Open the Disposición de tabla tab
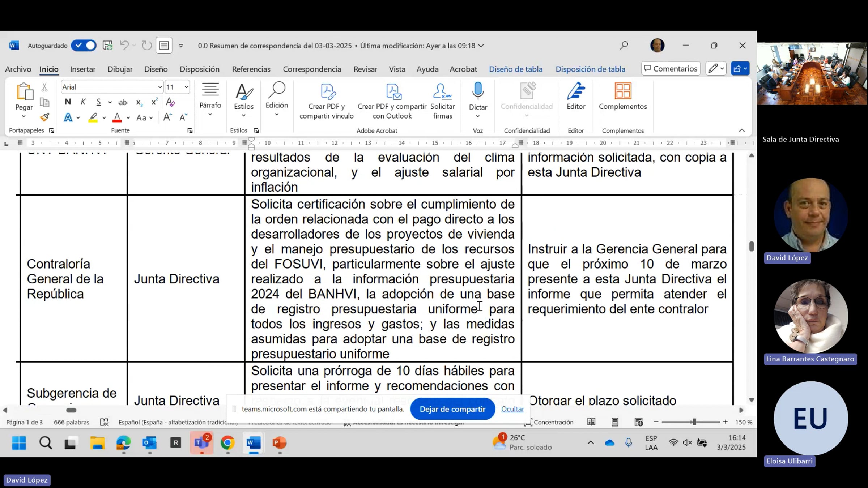The width and height of the screenshot is (868, 488). 590,69
